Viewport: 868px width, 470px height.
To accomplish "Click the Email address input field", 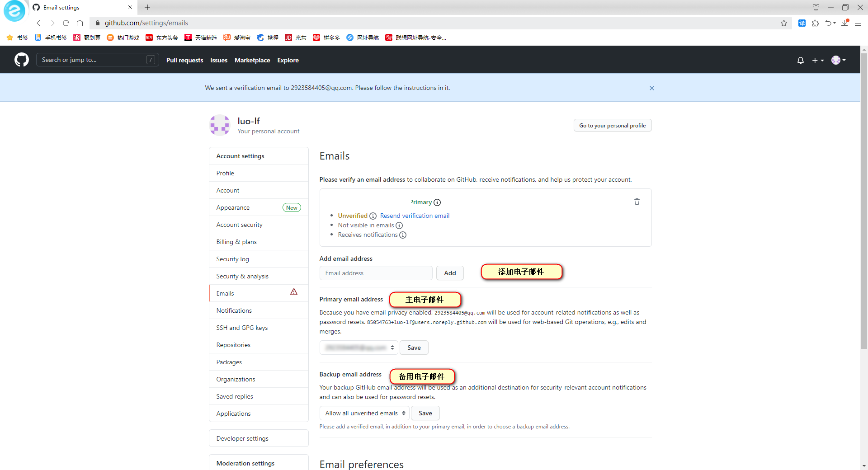I will 376,273.
